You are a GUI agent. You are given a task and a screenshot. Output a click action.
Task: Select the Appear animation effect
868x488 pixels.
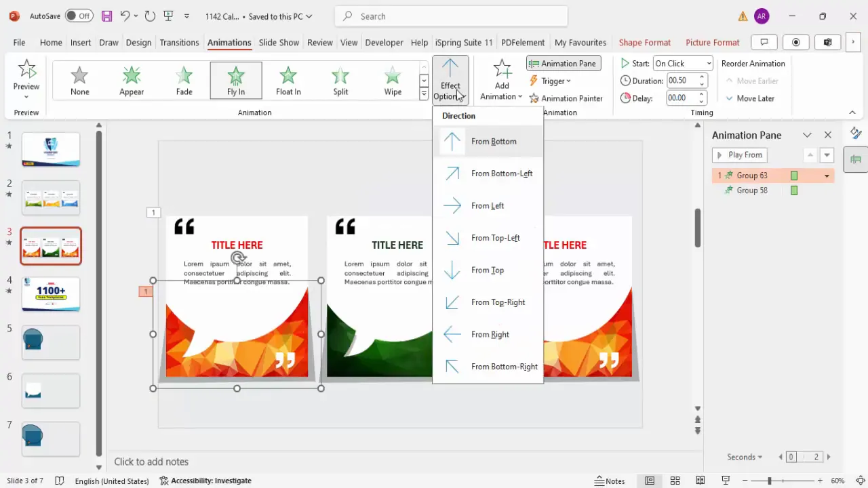132,80
